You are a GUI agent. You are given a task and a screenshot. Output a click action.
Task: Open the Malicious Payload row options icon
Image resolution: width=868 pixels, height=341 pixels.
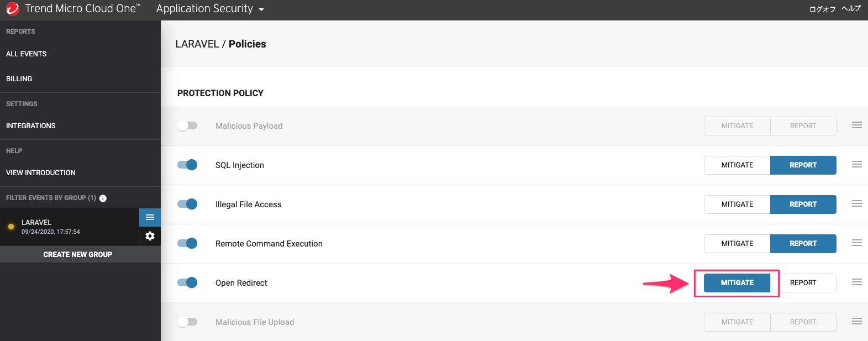(x=857, y=125)
